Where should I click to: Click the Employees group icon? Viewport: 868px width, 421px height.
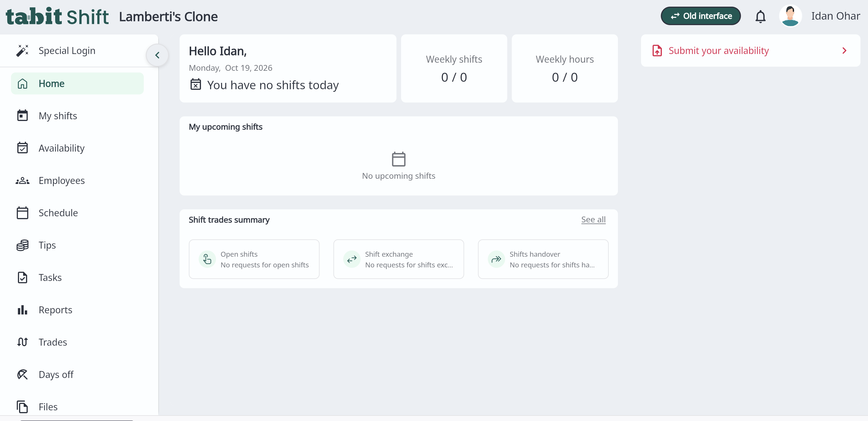click(22, 181)
